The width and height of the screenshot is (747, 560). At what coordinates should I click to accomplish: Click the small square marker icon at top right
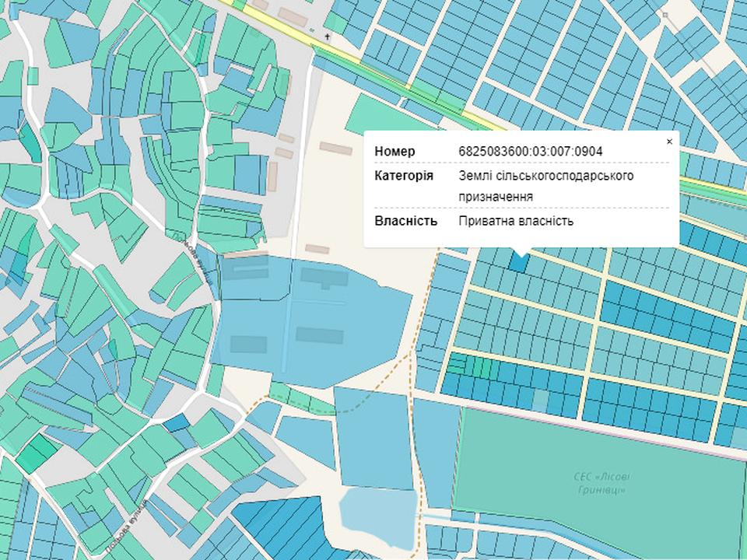pos(666,14)
